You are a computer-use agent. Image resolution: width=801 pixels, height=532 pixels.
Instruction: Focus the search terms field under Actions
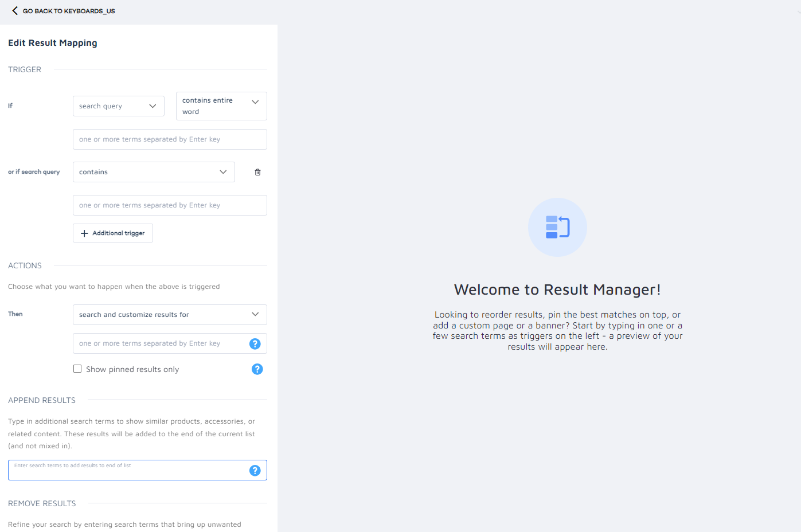click(161, 343)
